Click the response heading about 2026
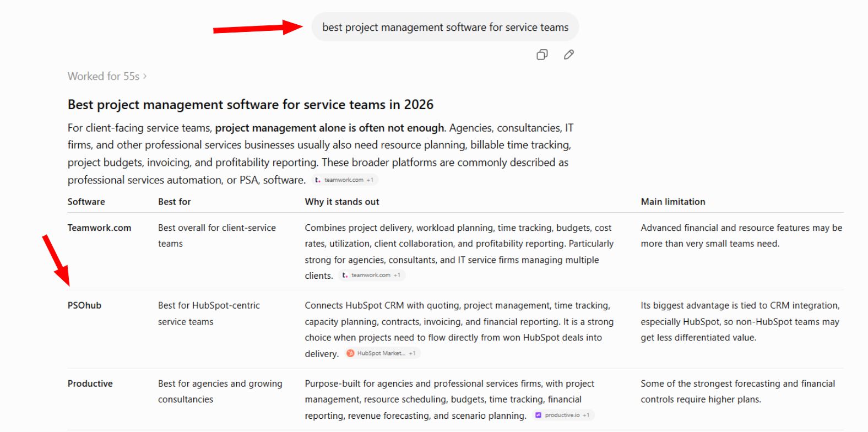The height and width of the screenshot is (432, 868). pos(251,105)
